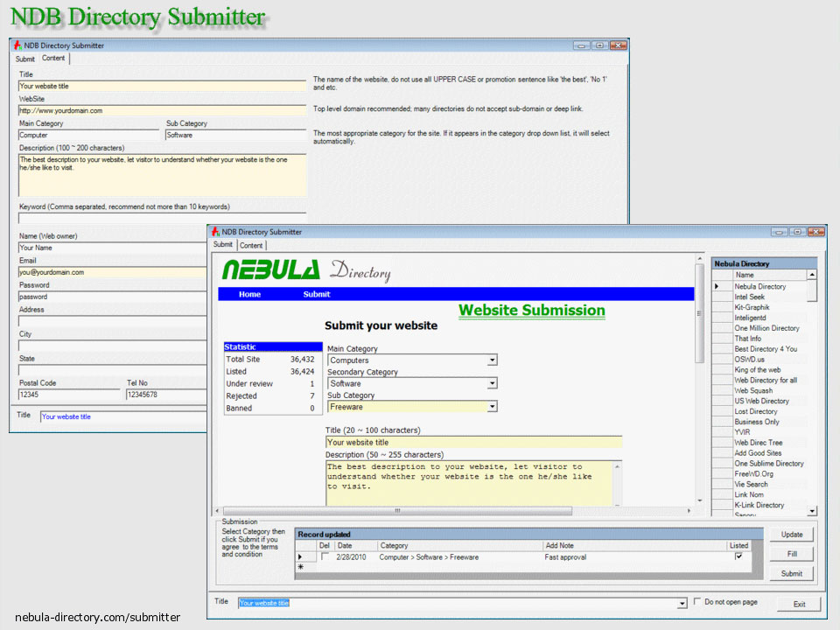Follow the green Website Submission link
This screenshot has height=630, width=840.
pos(532,310)
